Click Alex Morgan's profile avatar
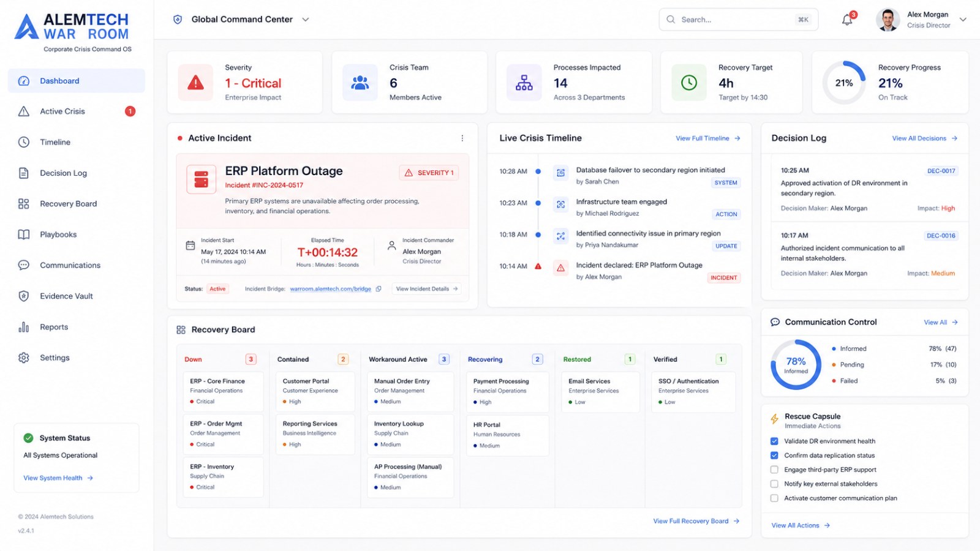This screenshot has height=551, width=980. pos(888,20)
